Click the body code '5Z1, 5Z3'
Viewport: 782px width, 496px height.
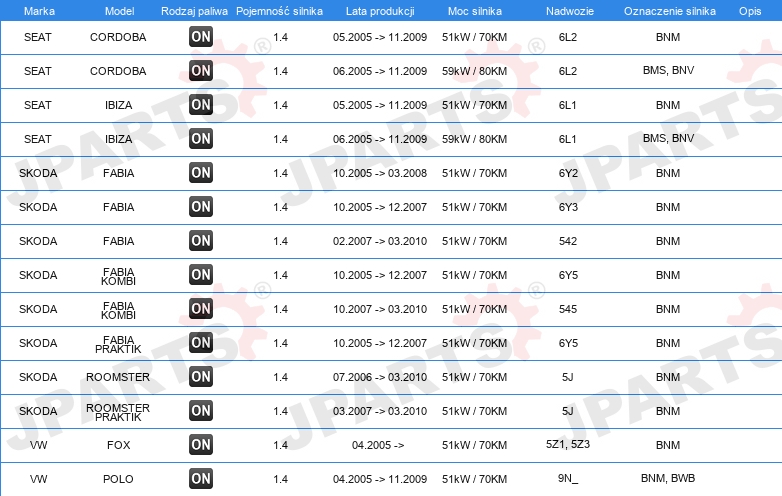point(568,444)
